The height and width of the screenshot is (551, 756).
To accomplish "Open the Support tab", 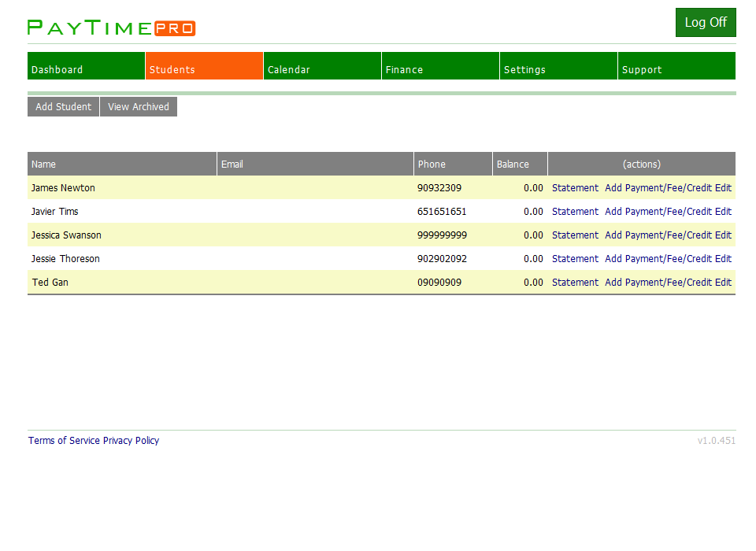I will 677,65.
